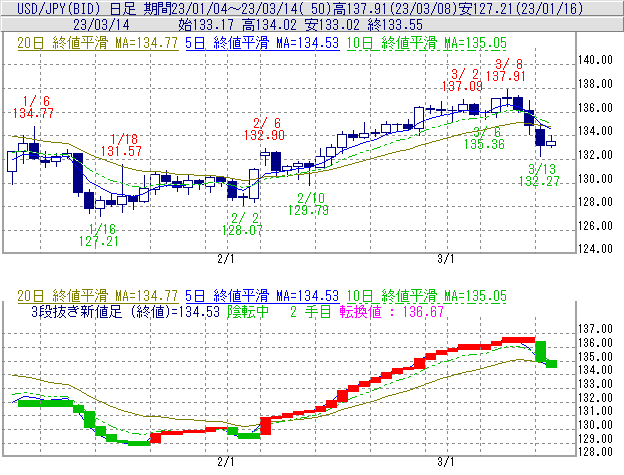Click the 131.00 axis label on lower chart

(595, 411)
